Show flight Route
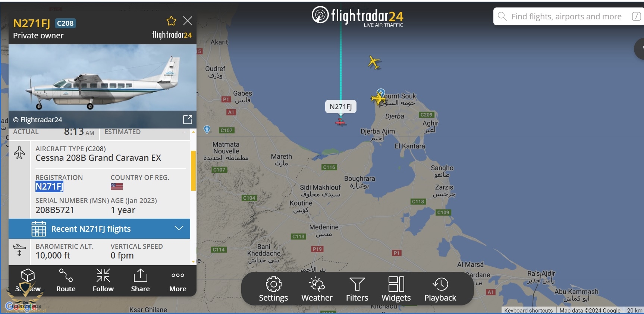This screenshot has height=314, width=644. (66, 280)
